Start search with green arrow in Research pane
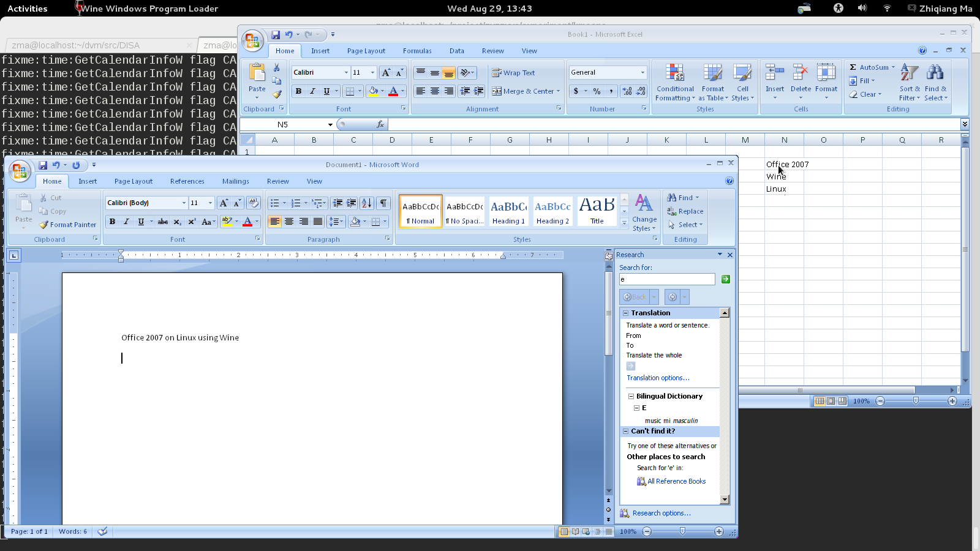The height and width of the screenshot is (551, 980). [726, 279]
